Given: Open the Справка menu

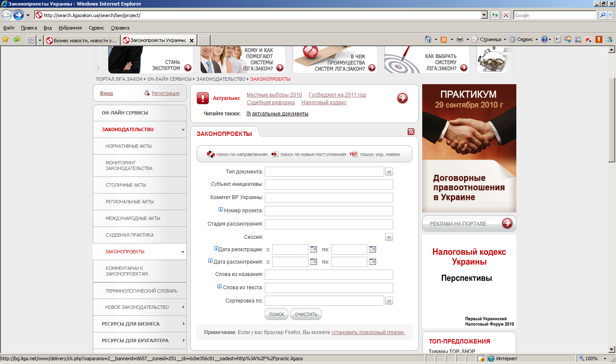Looking at the screenshot, I should click(x=120, y=28).
